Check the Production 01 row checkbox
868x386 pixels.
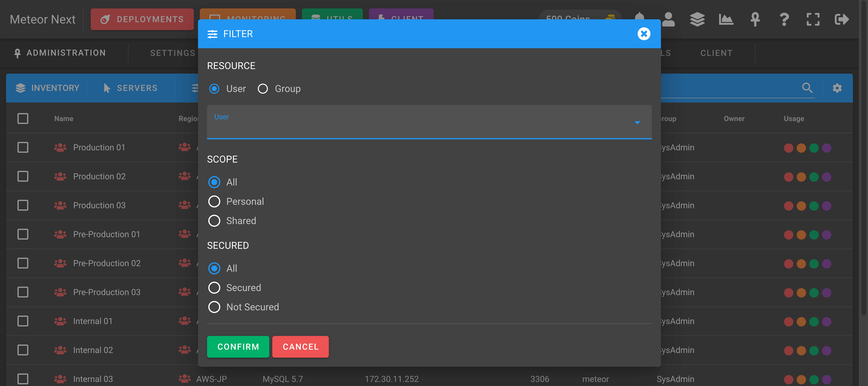pos(23,147)
